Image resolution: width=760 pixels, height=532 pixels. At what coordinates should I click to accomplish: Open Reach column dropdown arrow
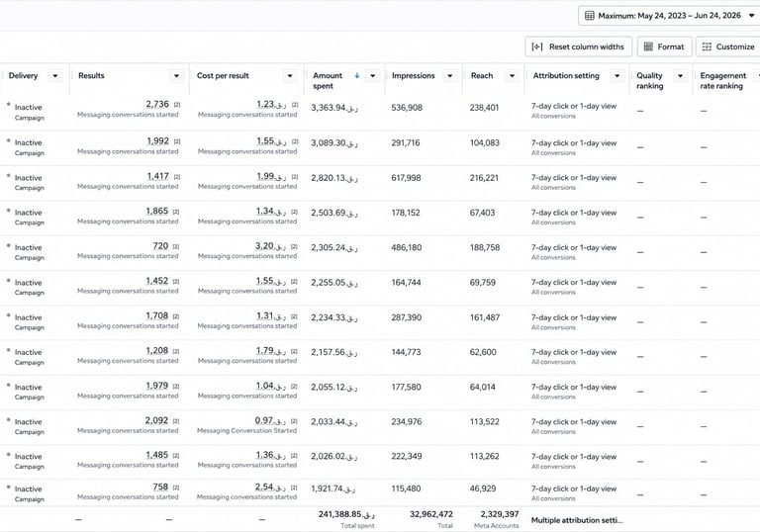tap(512, 76)
